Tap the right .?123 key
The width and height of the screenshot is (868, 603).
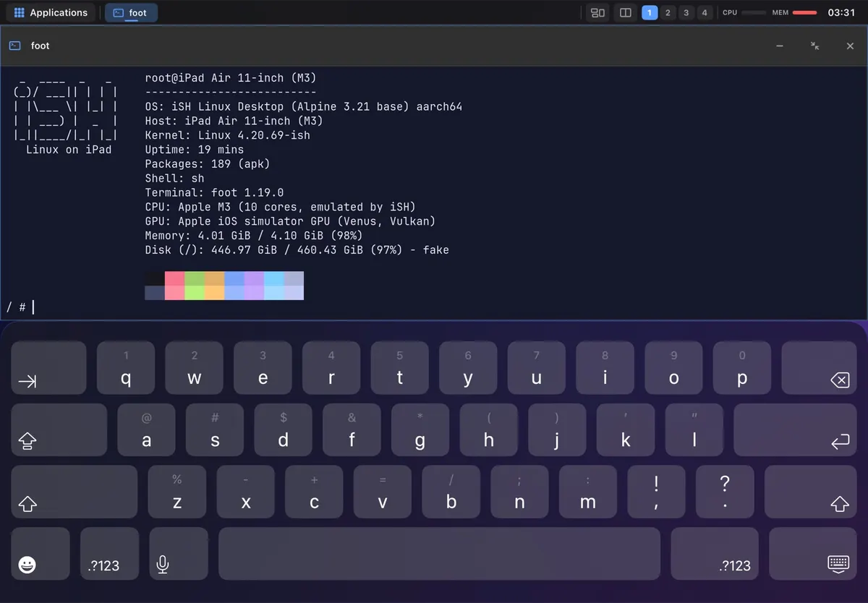point(715,554)
